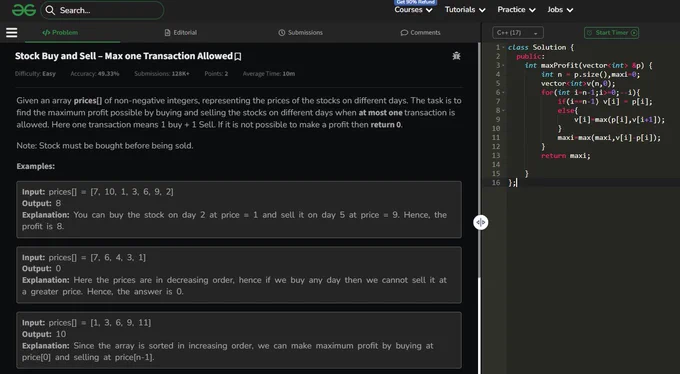The image size is (680, 374).
Task: Bookmark the Stock Buy and Sell problem
Action: click(x=238, y=56)
